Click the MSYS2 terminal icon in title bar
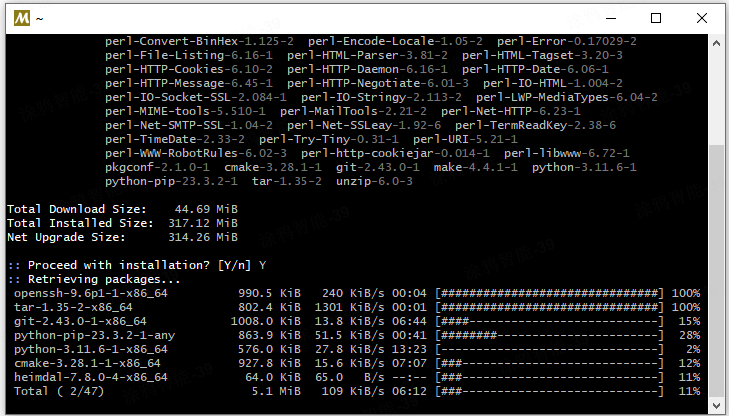The width and height of the screenshot is (729, 416). 22,18
